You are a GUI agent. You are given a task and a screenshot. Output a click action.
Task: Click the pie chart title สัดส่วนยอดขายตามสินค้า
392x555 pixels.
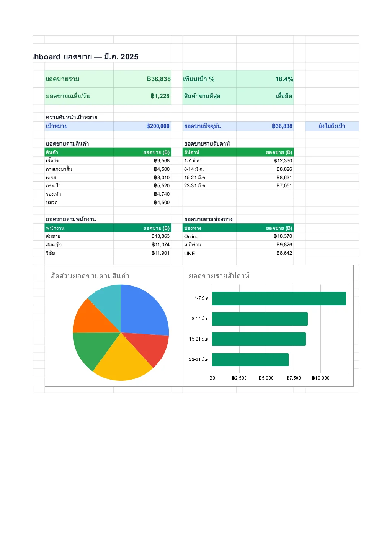coord(89,275)
